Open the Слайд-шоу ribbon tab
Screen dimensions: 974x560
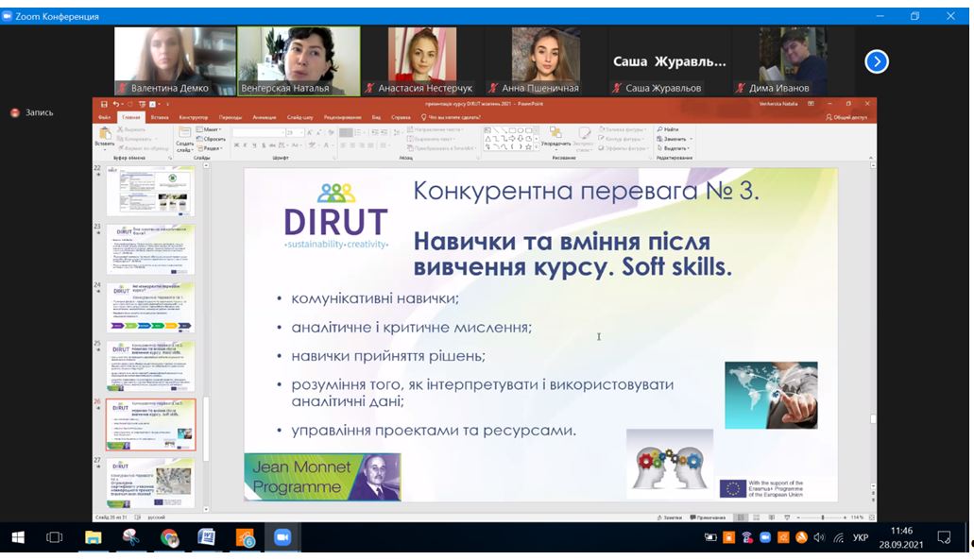click(x=300, y=117)
